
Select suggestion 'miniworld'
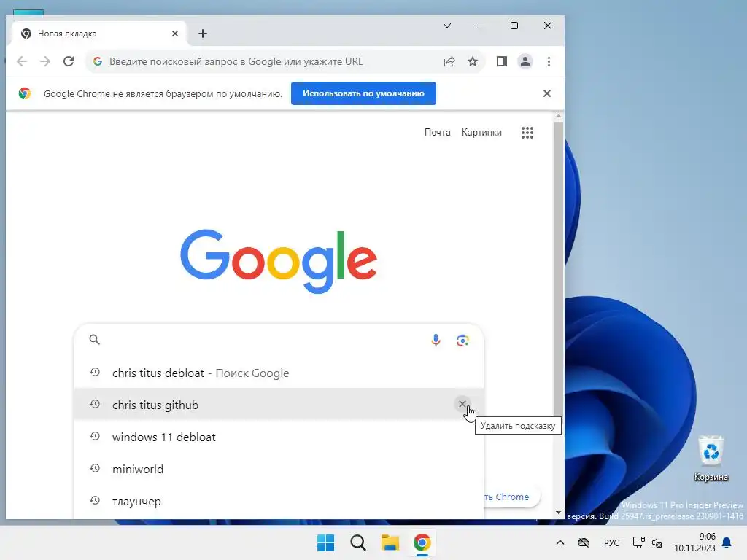click(x=279, y=469)
